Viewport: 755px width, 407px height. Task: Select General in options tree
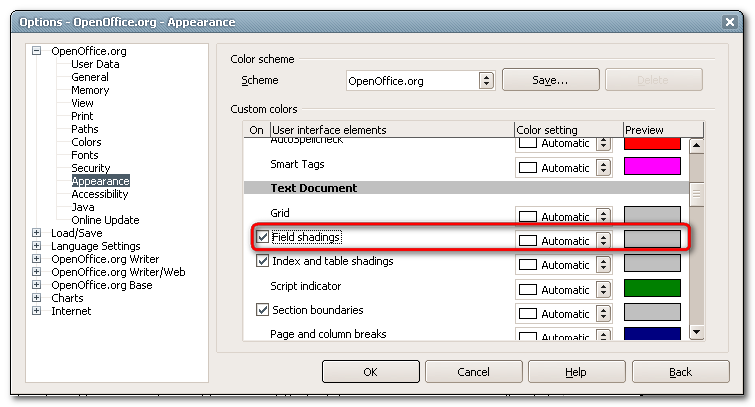90,77
